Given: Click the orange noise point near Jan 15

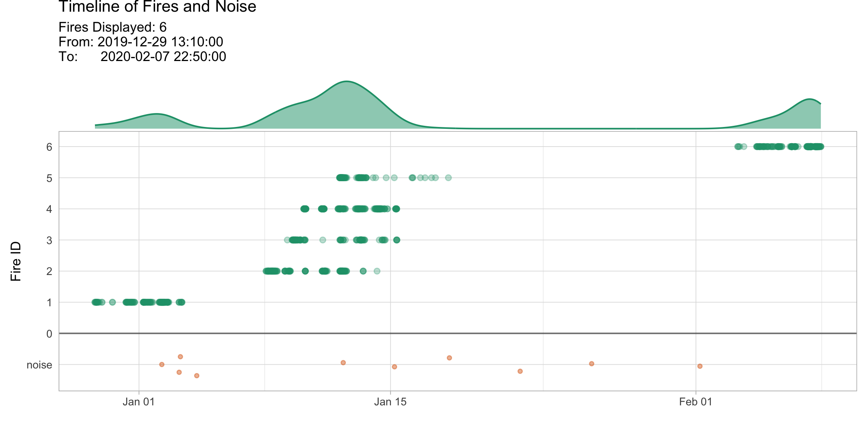Looking at the screenshot, I should point(395,367).
